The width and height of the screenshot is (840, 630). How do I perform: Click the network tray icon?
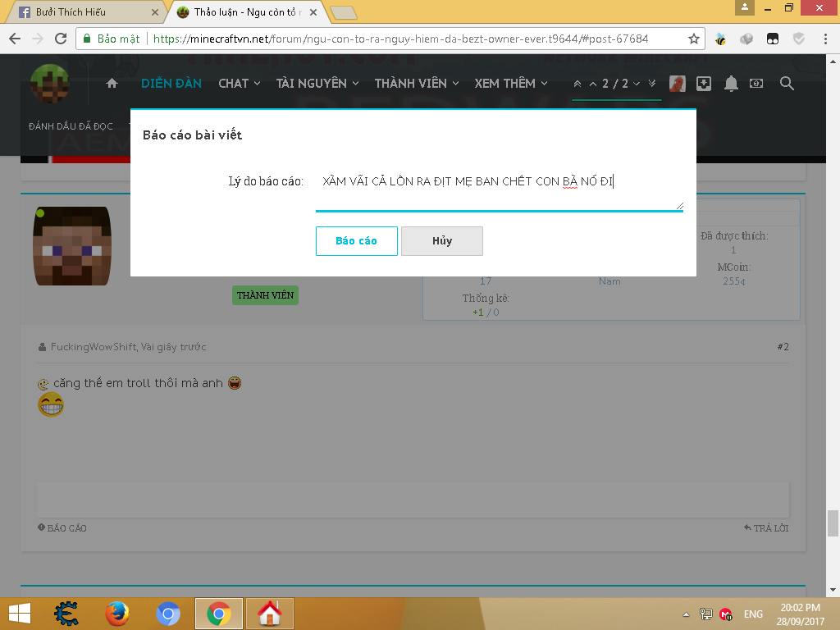(706, 614)
